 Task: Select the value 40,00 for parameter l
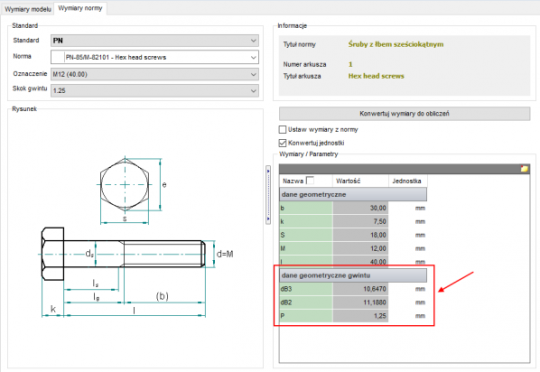point(360,261)
